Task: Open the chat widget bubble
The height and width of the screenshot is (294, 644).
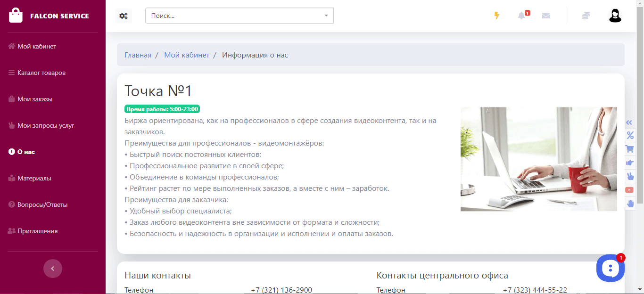Action: [611, 268]
